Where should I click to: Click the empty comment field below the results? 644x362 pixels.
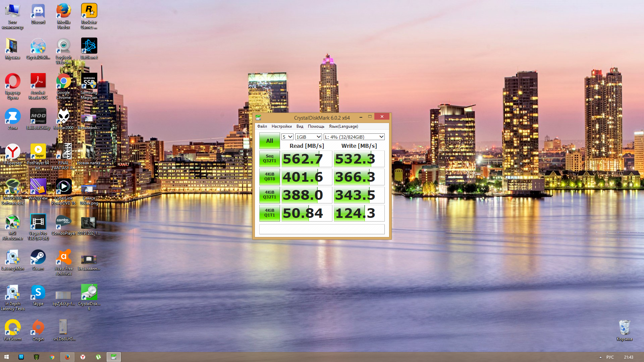(x=322, y=229)
